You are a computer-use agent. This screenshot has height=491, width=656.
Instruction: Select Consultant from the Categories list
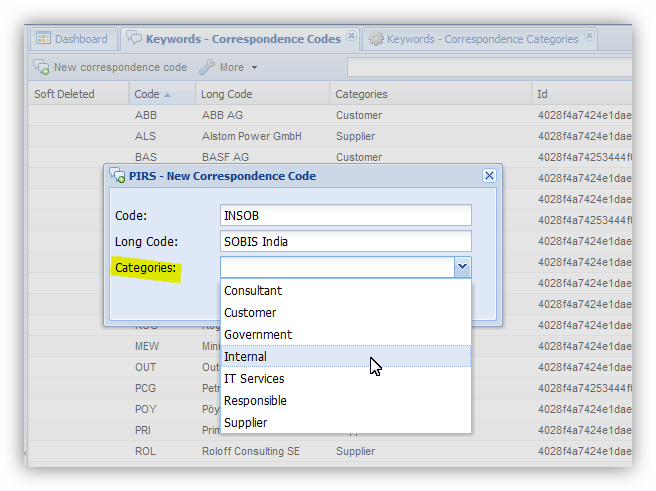pyautogui.click(x=346, y=291)
